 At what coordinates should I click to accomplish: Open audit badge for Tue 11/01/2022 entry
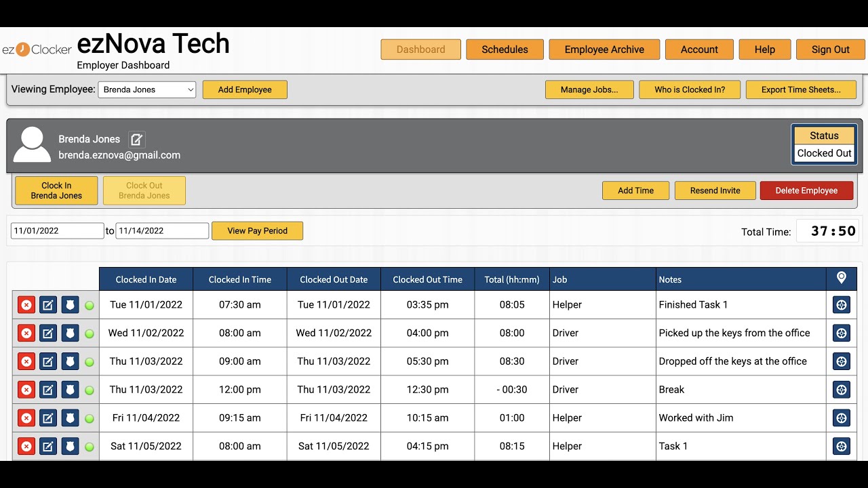click(70, 305)
